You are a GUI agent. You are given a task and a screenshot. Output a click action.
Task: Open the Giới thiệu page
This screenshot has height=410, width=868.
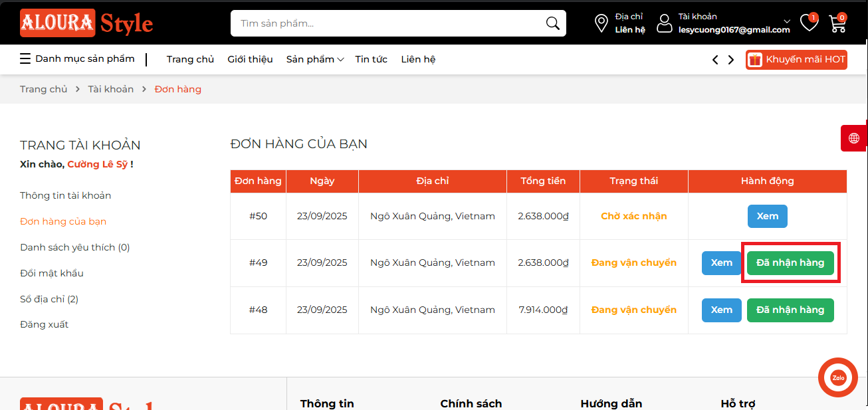point(250,59)
